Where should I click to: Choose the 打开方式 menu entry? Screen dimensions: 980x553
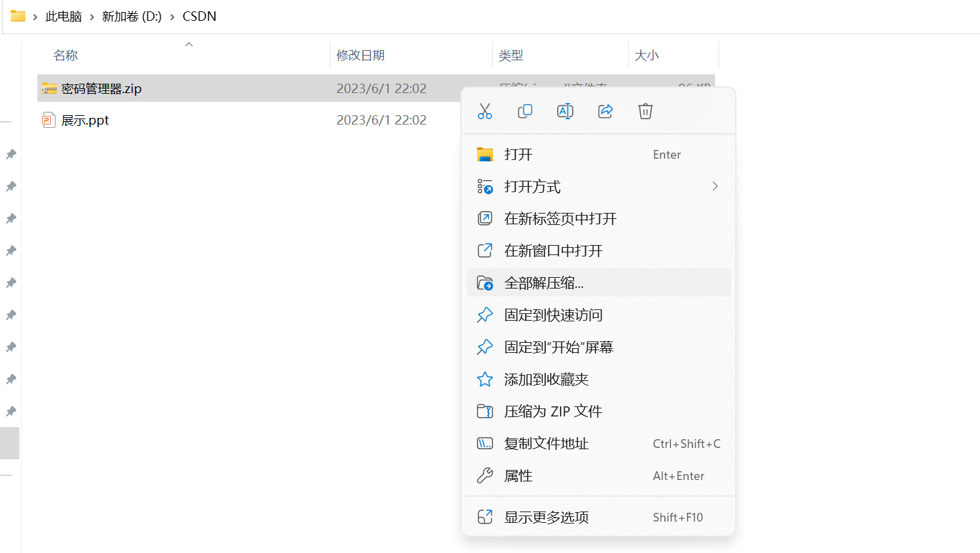599,187
